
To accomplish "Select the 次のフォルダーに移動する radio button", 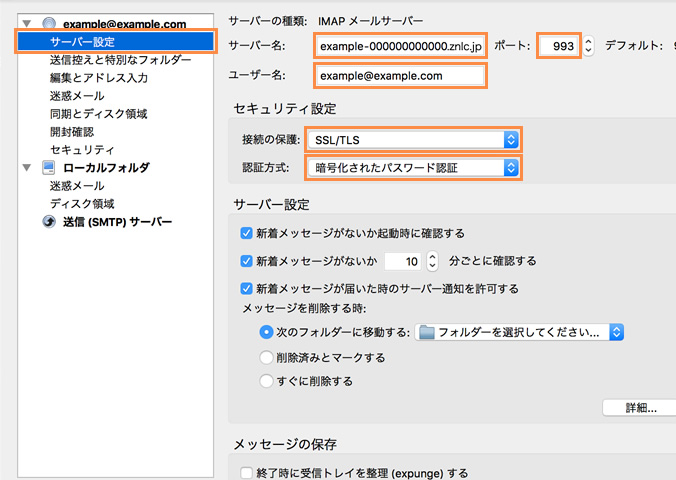I will pyautogui.click(x=266, y=332).
